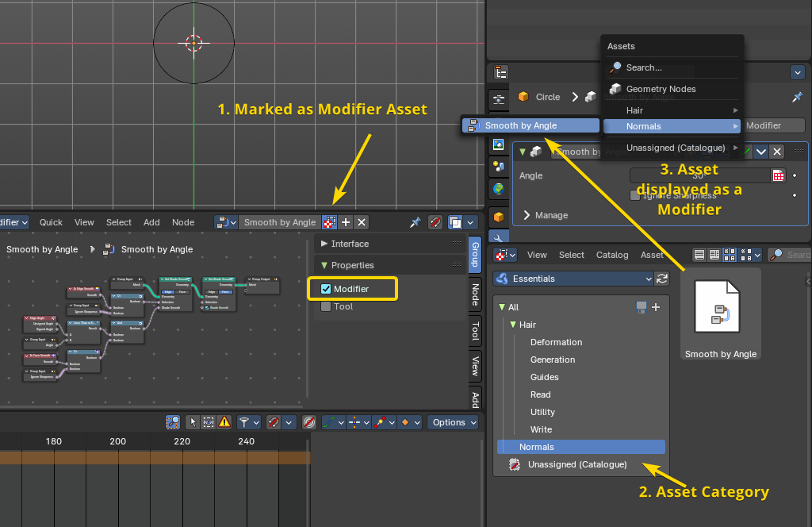The height and width of the screenshot is (527, 812).
Task: Open node editor overlays dropdown
Action: pos(470,222)
